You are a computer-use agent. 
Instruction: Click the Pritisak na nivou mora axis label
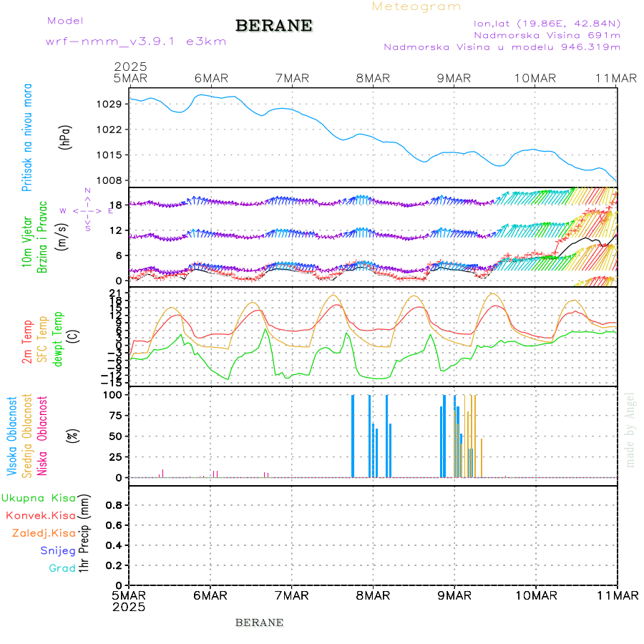click(x=27, y=142)
